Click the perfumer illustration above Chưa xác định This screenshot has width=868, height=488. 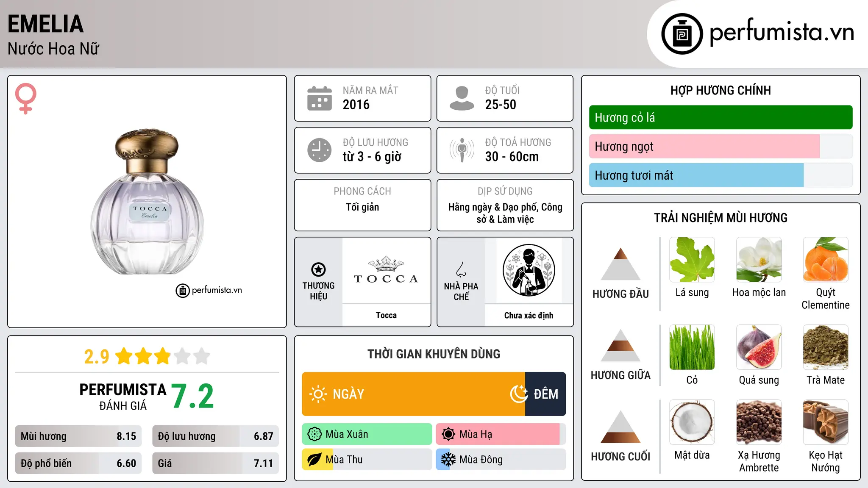pyautogui.click(x=529, y=270)
